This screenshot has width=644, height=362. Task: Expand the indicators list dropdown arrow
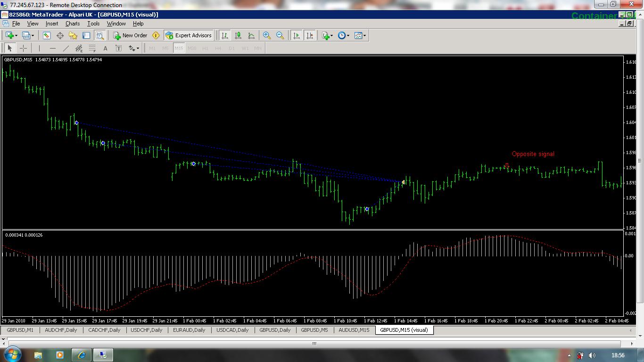pos(331,35)
